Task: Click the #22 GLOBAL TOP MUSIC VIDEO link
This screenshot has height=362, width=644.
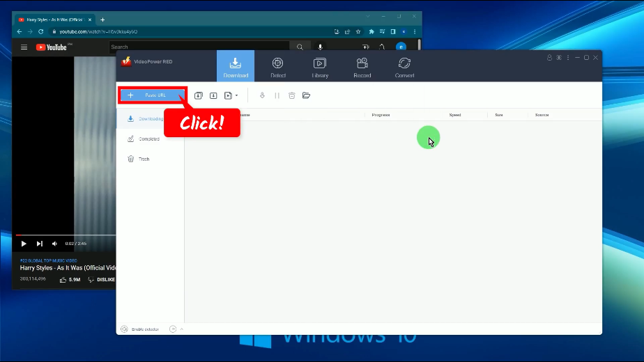Action: click(x=49, y=260)
